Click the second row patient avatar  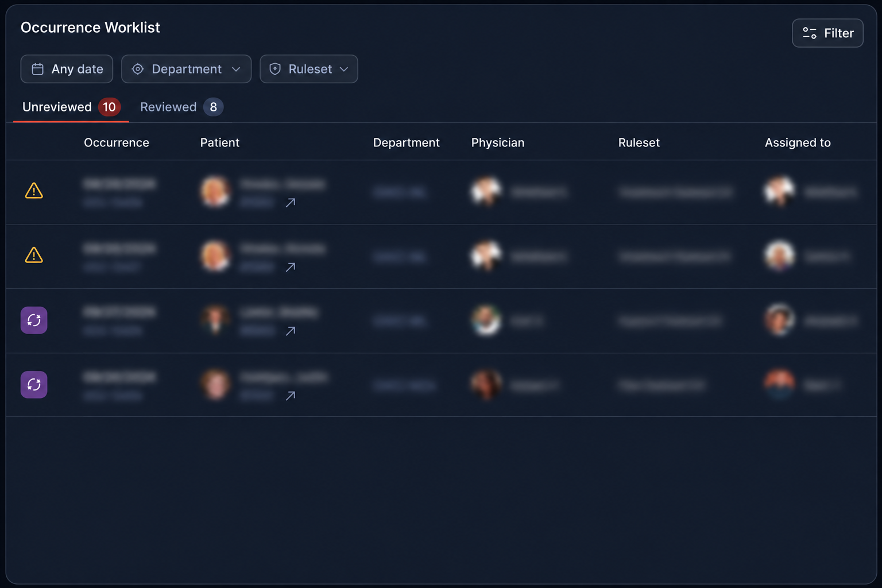coord(215,256)
